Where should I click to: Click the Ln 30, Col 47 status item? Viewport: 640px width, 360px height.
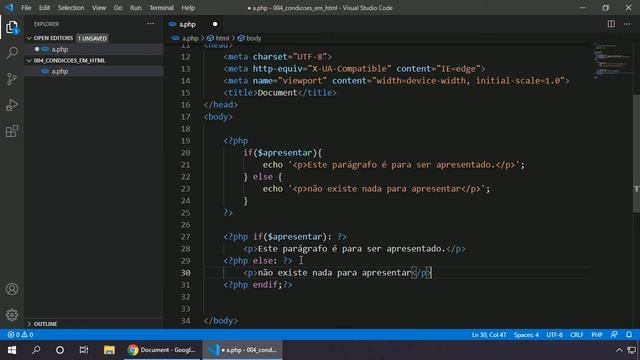489,335
